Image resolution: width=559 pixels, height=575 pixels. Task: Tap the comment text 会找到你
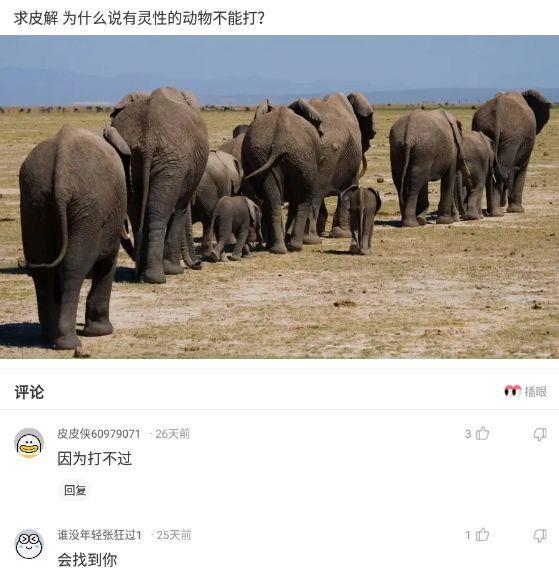click(87, 560)
